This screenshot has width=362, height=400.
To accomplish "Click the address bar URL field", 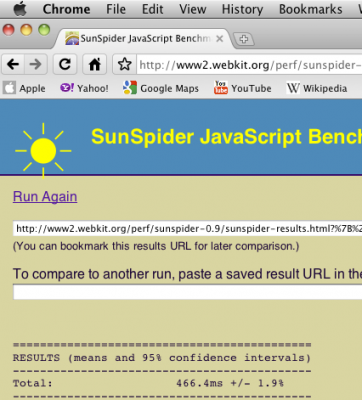I will pos(250,65).
